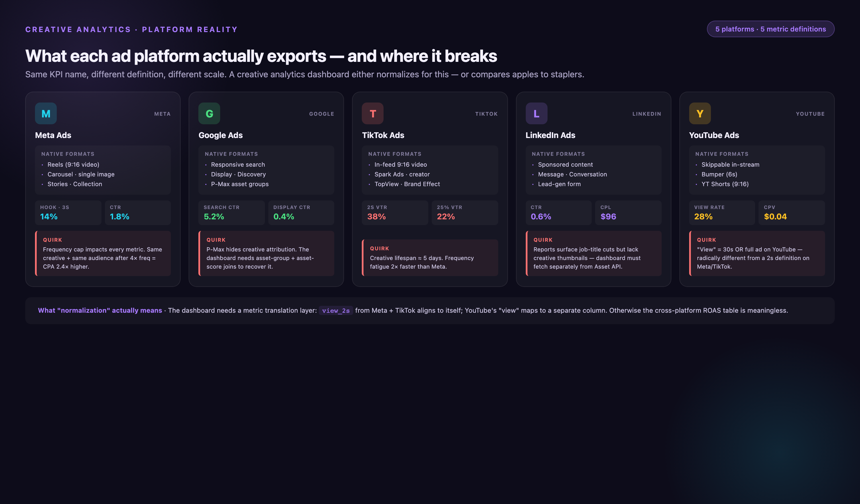The image size is (860, 504).
Task: Select the '5 platforms · 5 metric definitions' badge
Action: tap(771, 29)
